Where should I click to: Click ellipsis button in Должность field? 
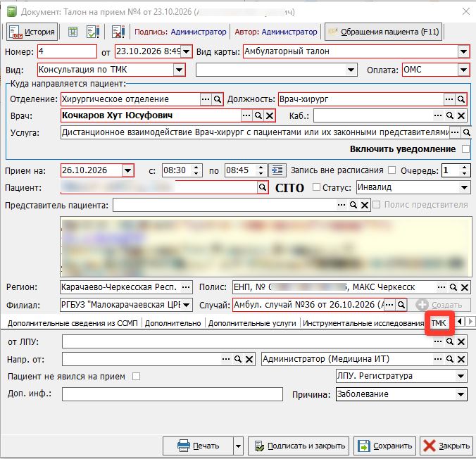click(449, 99)
